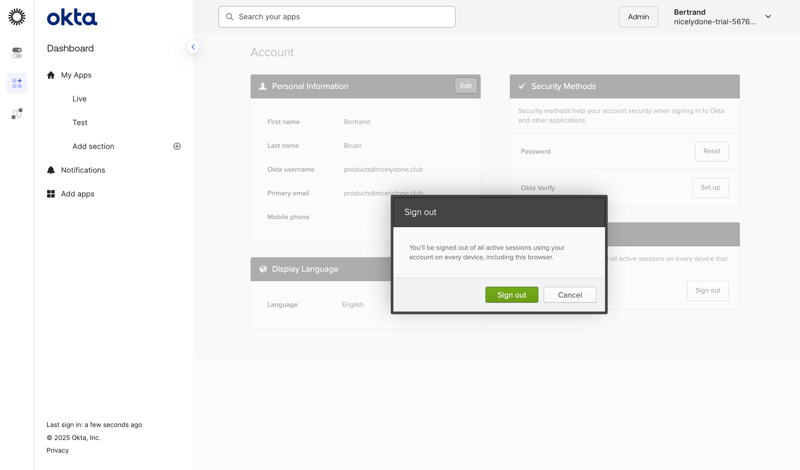The height and width of the screenshot is (470, 800).
Task: Open My Apps in the sidebar
Action: coord(76,75)
